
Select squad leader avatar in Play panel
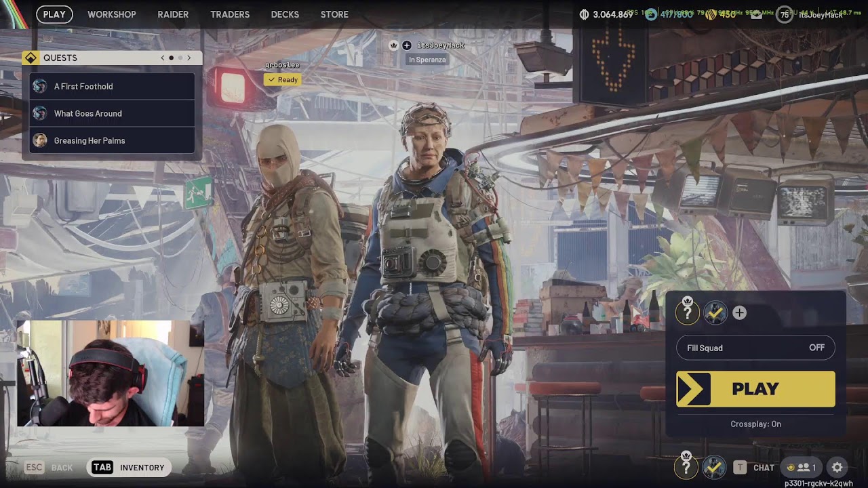tap(687, 312)
